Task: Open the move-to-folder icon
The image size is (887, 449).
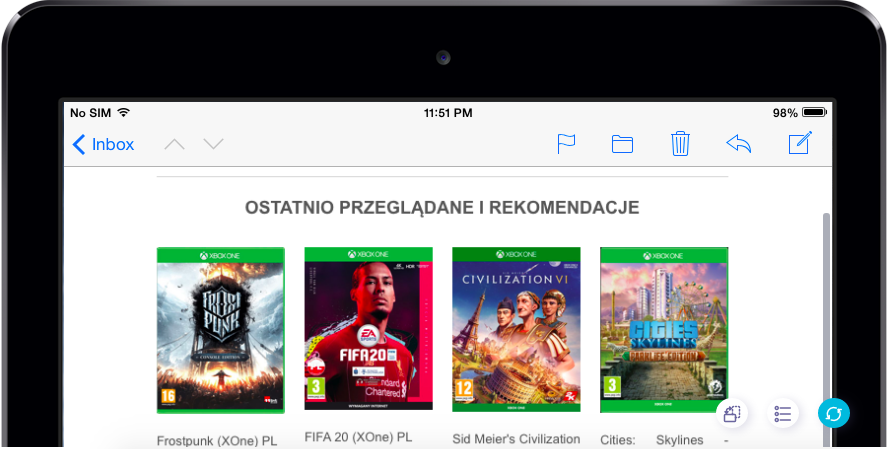Action: pyautogui.click(x=622, y=144)
